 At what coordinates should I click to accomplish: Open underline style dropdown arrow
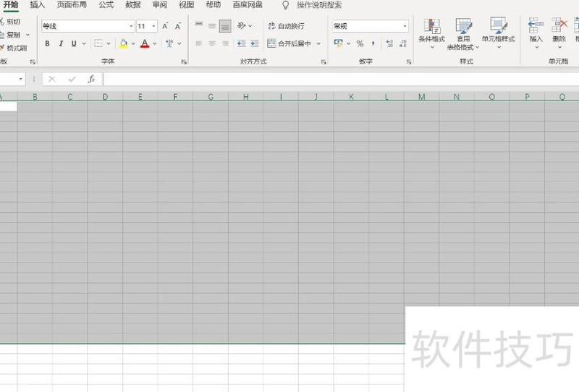[84, 43]
